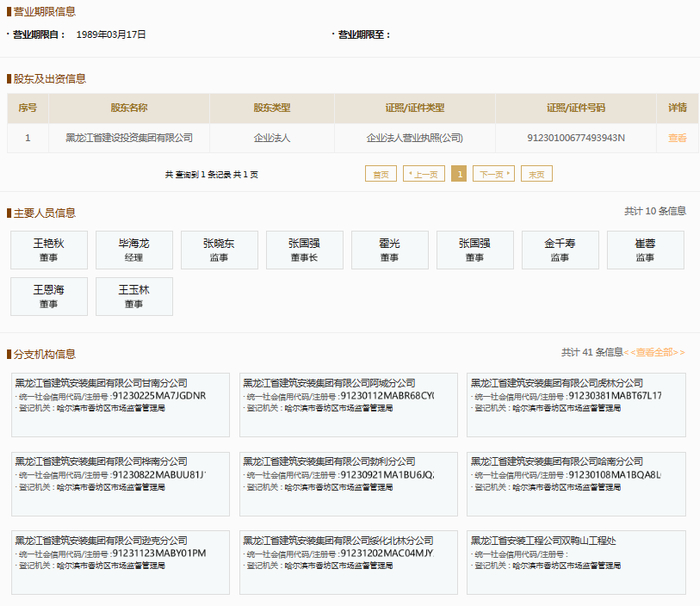Open the 王恩海 董事 personnel card
Image resolution: width=700 pixels, height=606 pixels.
point(49,297)
